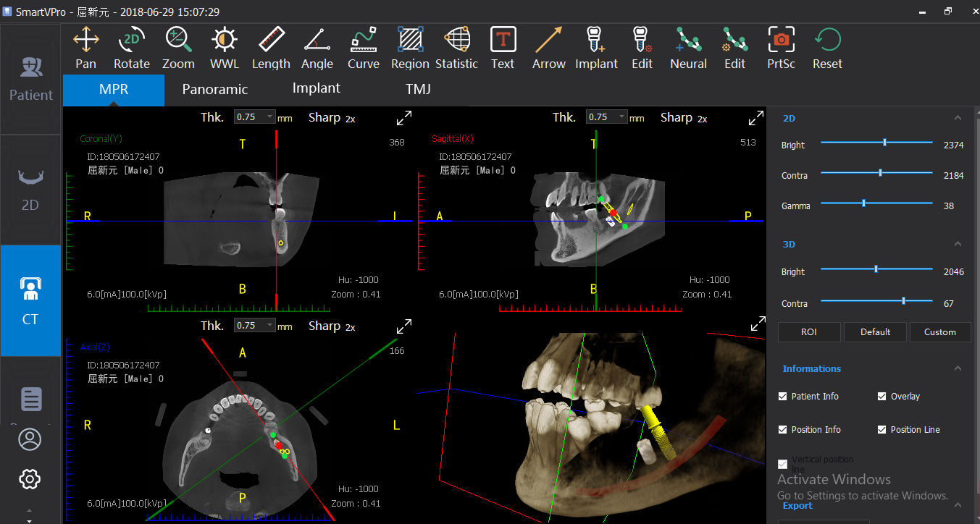Apply the Default display preset

click(x=875, y=331)
